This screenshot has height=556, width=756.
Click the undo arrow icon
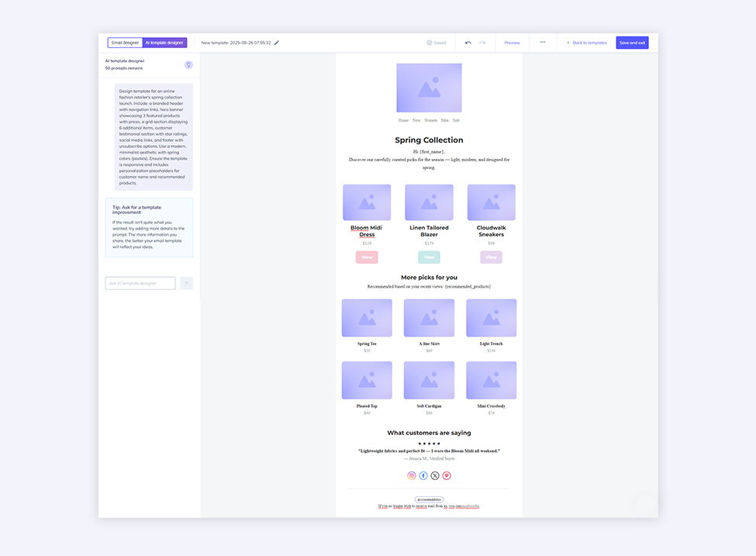click(x=468, y=43)
